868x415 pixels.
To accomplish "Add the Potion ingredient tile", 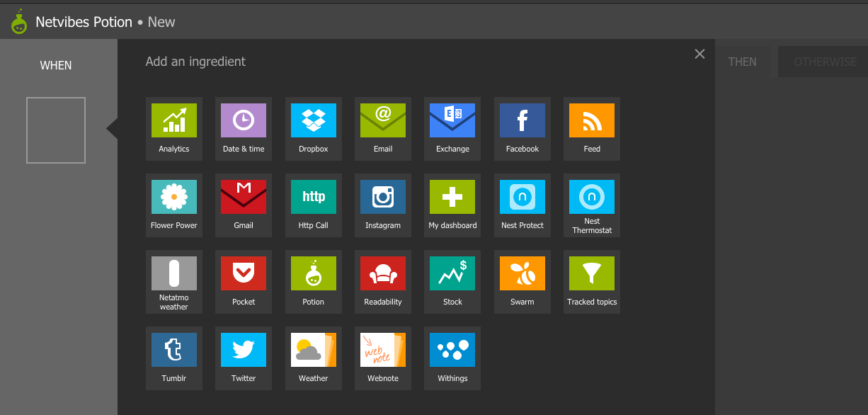I will 314,282.
